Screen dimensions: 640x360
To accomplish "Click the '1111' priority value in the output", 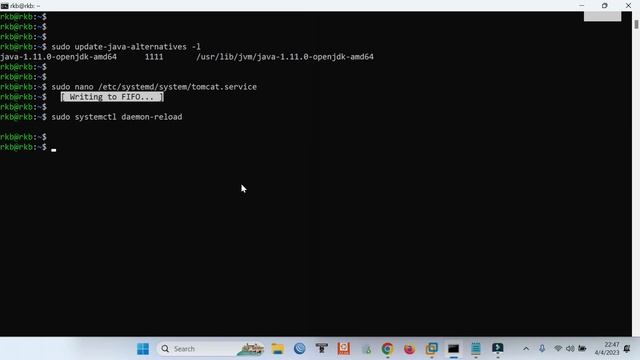I will [x=154, y=57].
